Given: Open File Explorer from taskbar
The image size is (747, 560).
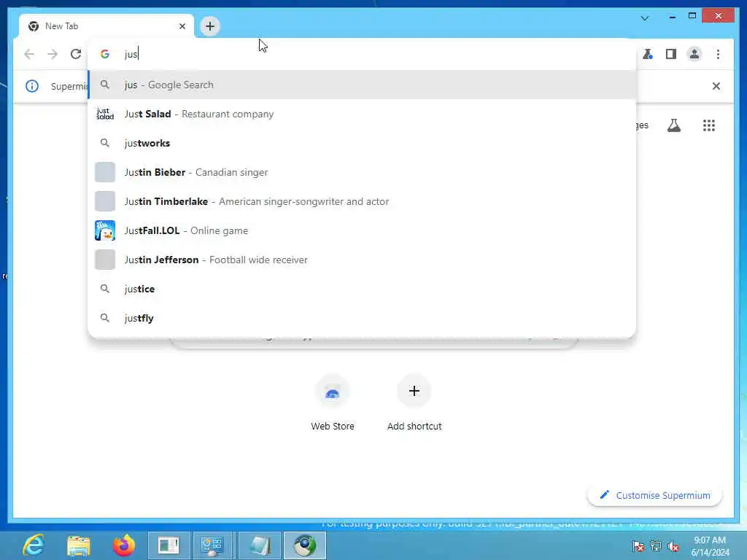Looking at the screenshot, I should click(x=79, y=545).
